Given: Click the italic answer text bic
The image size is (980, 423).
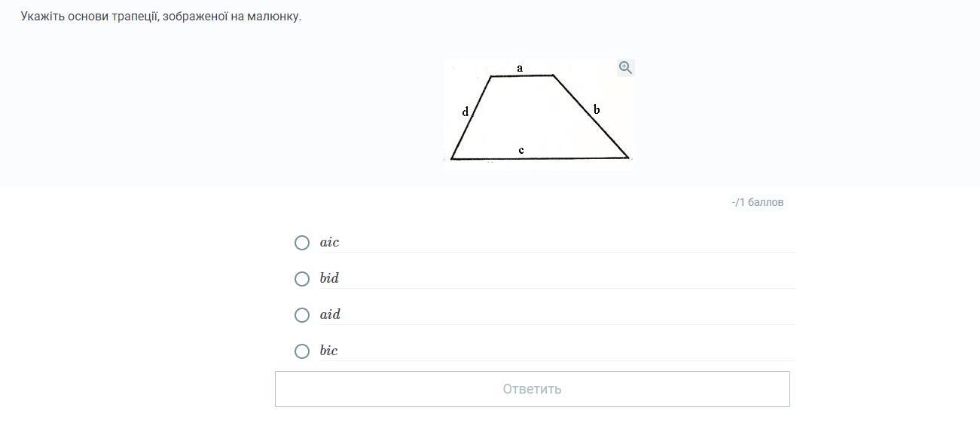Looking at the screenshot, I should [x=328, y=351].
